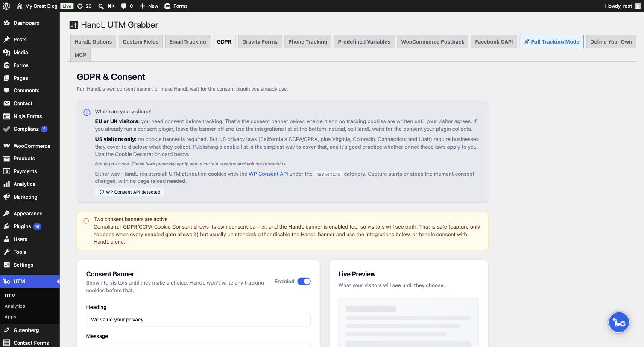Click the Marketing megaphone icon
644x347 pixels.
click(x=6, y=197)
